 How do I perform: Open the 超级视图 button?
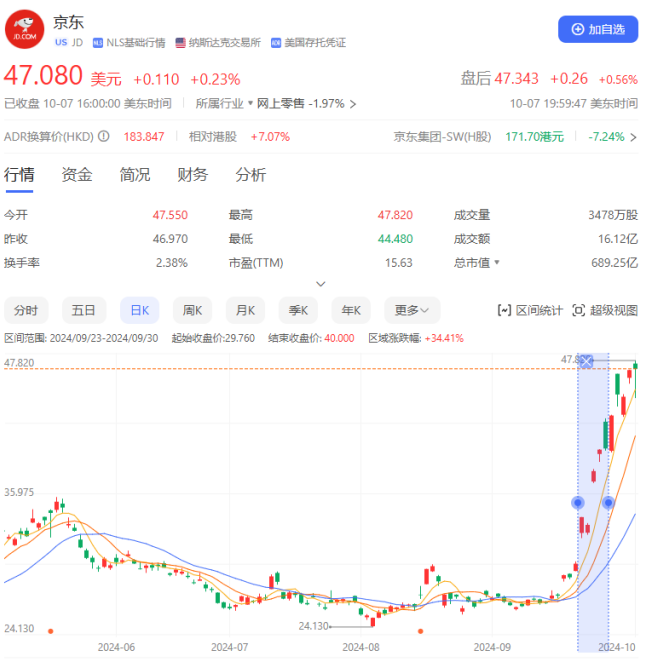[605, 311]
